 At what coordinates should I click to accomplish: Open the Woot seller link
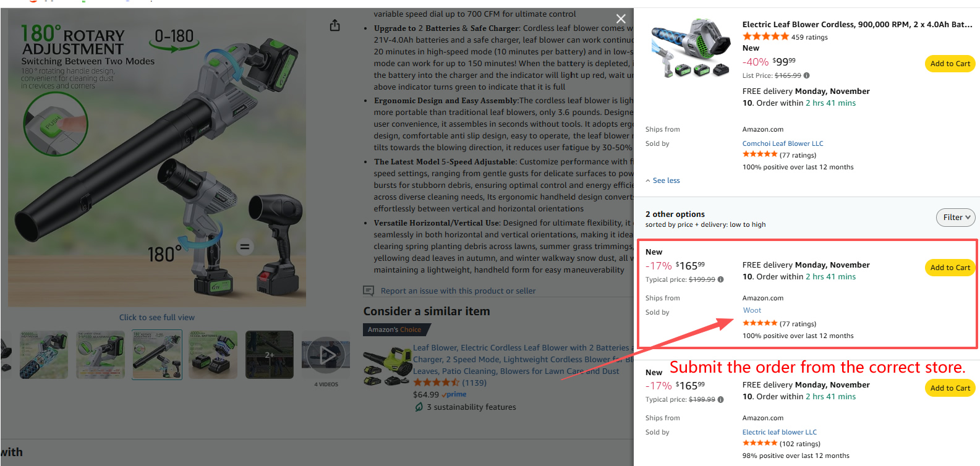[752, 311]
